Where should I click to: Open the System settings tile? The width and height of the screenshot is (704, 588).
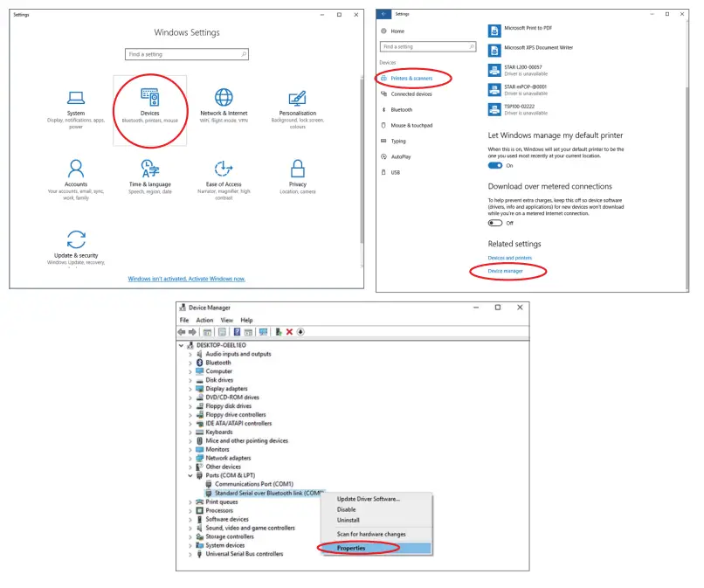[76, 110]
